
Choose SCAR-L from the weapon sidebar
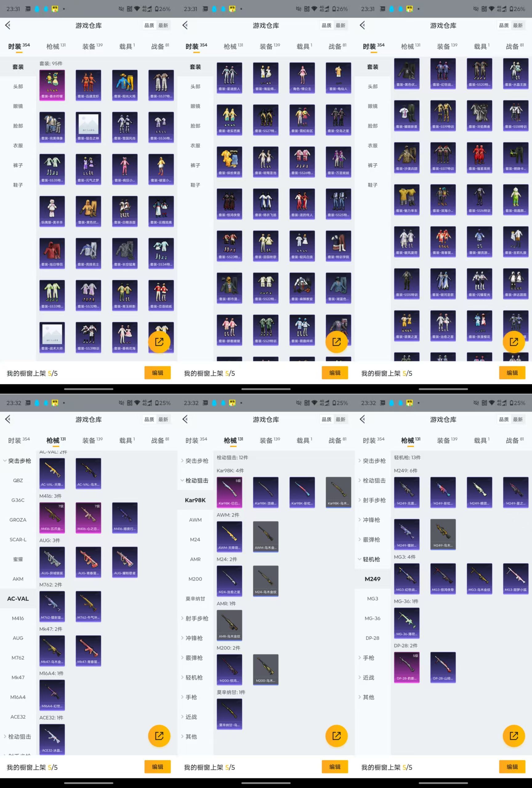[x=18, y=540]
